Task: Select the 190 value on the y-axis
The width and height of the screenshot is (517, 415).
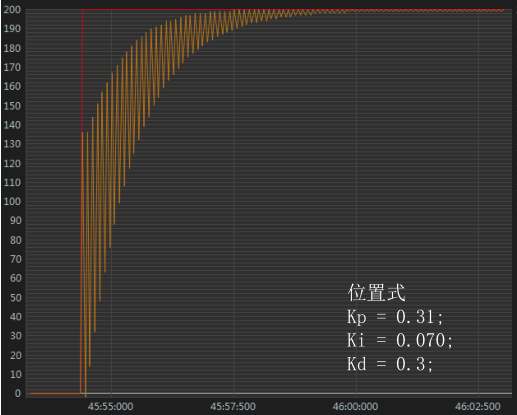Action: click(x=12, y=29)
